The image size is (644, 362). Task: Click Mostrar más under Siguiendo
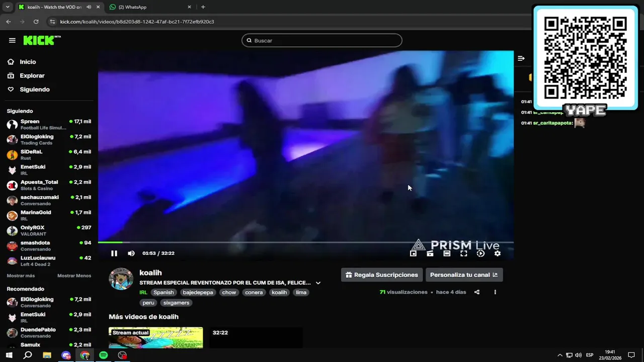point(21,276)
